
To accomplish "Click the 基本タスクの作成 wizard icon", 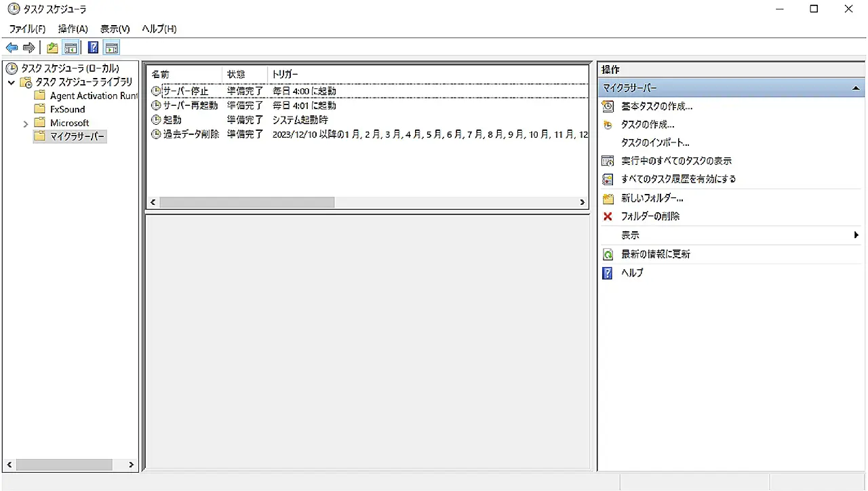I will click(x=608, y=106).
